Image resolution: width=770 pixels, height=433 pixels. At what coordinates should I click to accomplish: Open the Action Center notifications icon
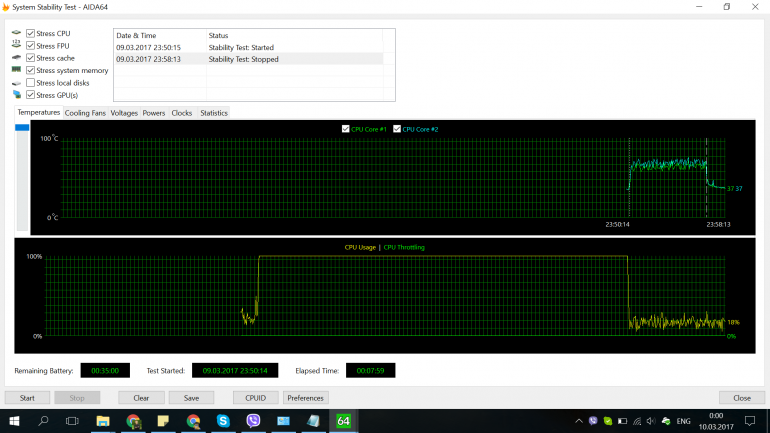point(750,421)
